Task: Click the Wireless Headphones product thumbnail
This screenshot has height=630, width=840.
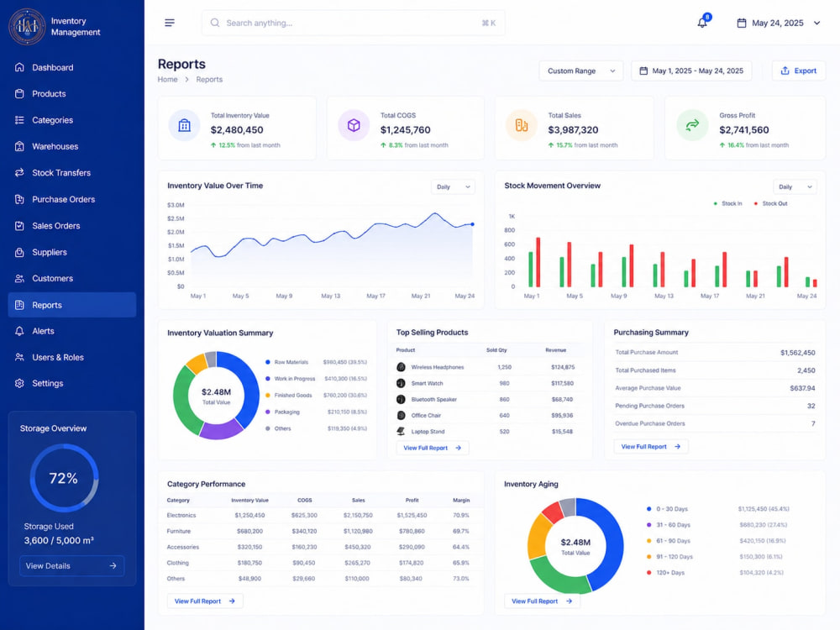Action: click(401, 367)
